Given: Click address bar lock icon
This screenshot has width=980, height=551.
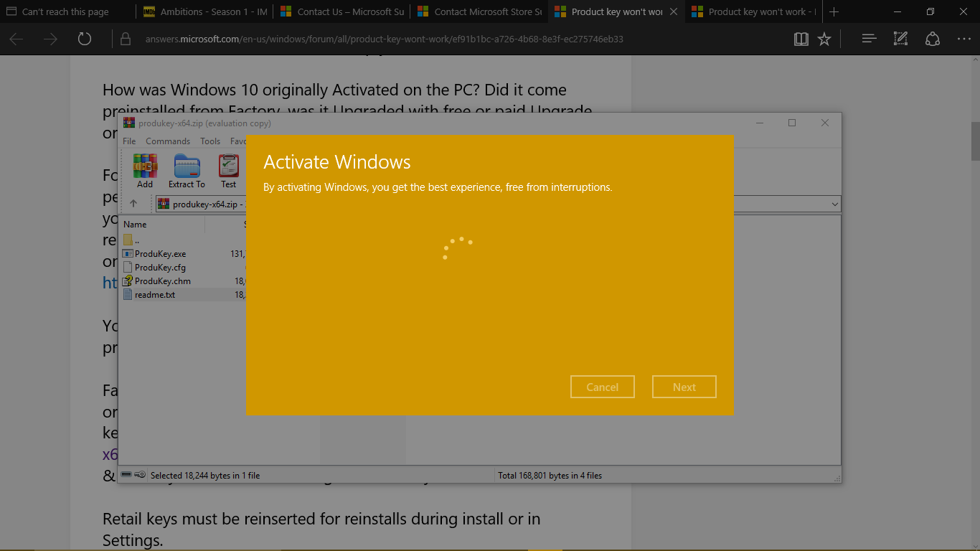Looking at the screenshot, I should [x=125, y=39].
